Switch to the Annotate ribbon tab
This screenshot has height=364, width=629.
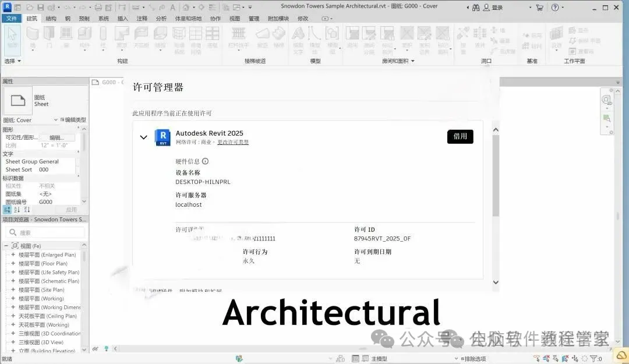142,19
